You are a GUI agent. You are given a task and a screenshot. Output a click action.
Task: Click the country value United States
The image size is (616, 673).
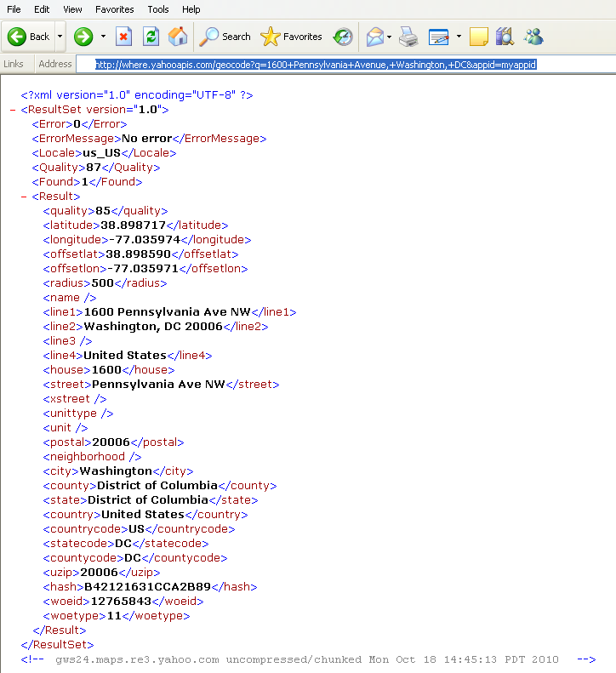click(x=143, y=515)
